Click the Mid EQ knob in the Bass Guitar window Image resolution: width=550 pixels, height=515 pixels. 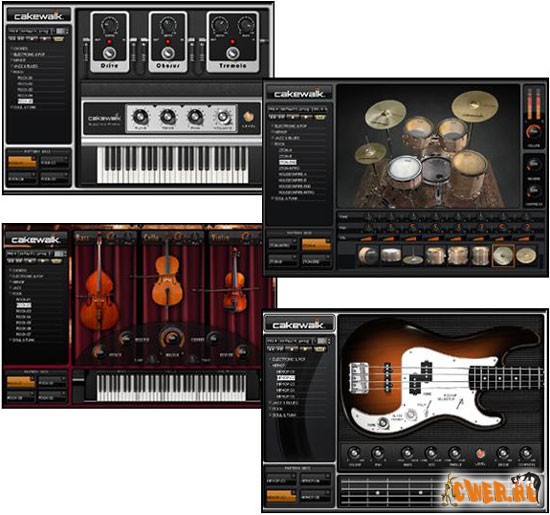tap(431, 453)
